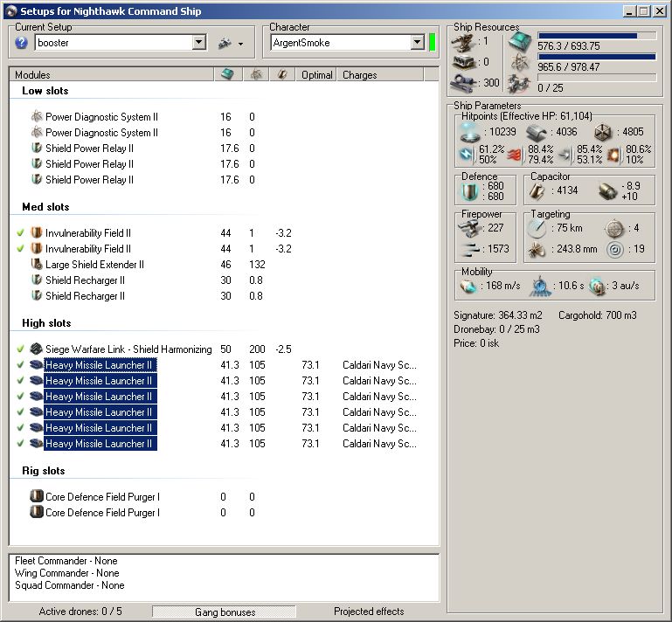672x622 pixels.
Task: Click the Cargohold: 700 m3 value
Action: [x=598, y=315]
